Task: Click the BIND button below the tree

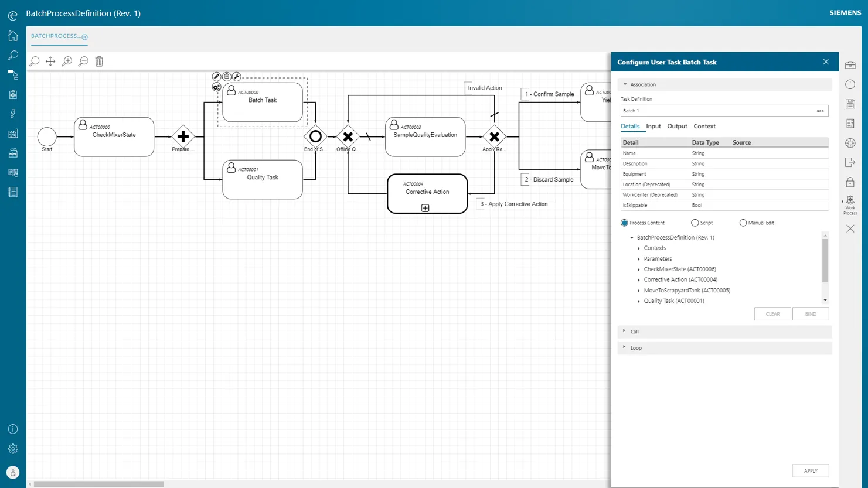Action: click(x=810, y=313)
